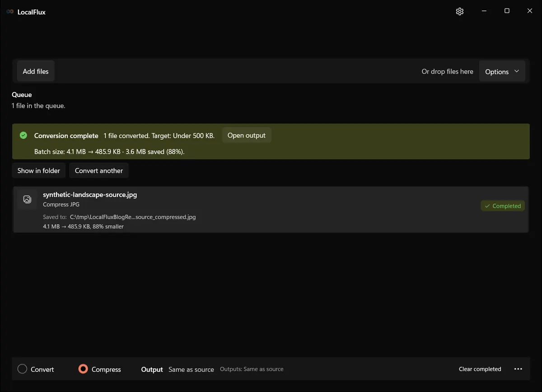542x392 pixels.
Task: Select the Compress radio button
Action: point(83,369)
